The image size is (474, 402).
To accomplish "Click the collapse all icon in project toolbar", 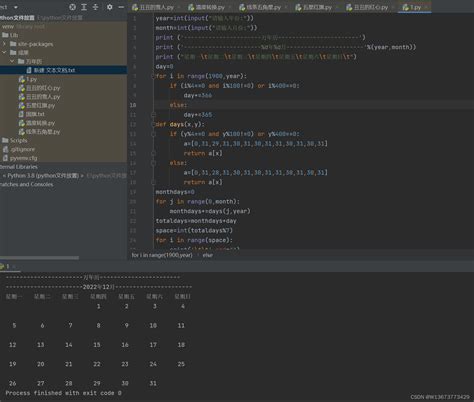I will coord(95,7).
